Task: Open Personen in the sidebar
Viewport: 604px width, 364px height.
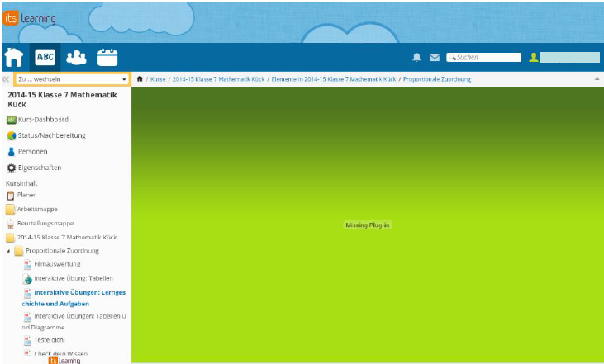Action: tap(32, 152)
